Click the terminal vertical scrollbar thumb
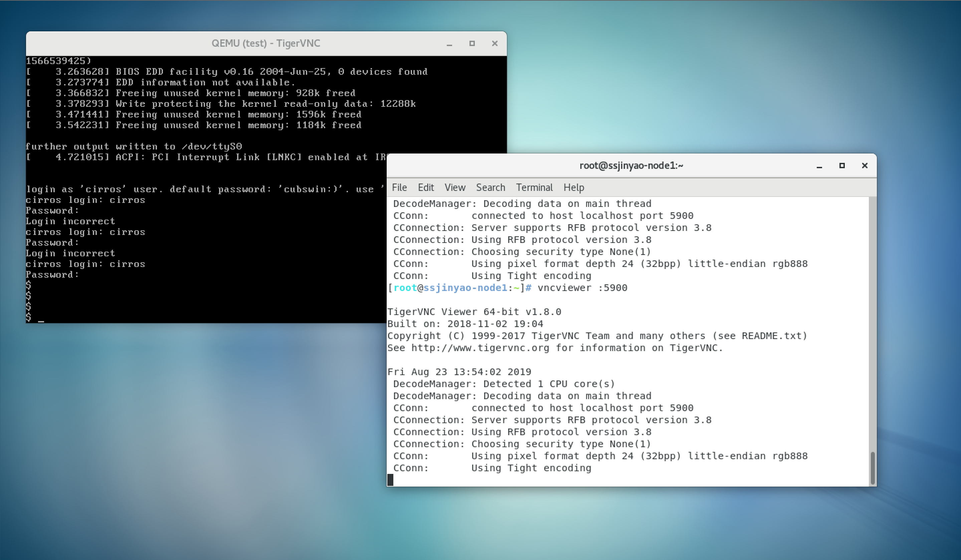 tap(873, 468)
